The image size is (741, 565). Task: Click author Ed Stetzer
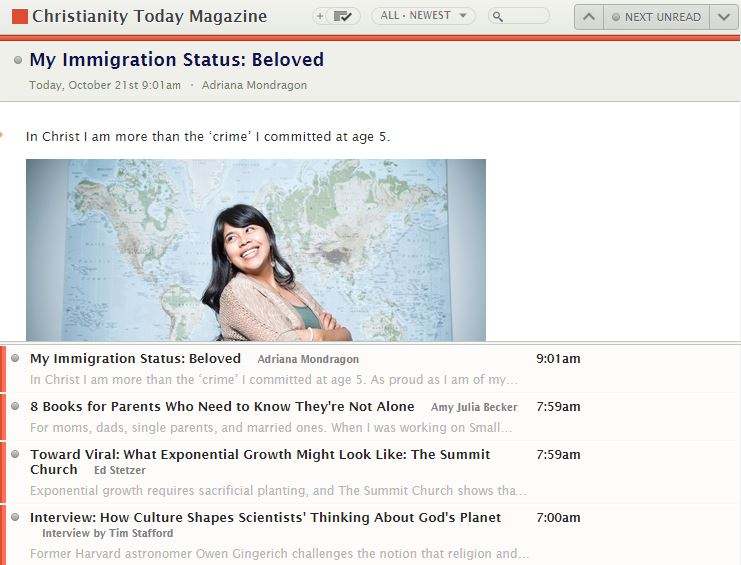(x=120, y=471)
